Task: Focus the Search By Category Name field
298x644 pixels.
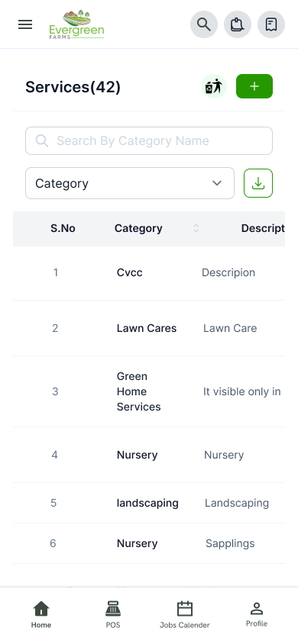Action: [x=149, y=141]
